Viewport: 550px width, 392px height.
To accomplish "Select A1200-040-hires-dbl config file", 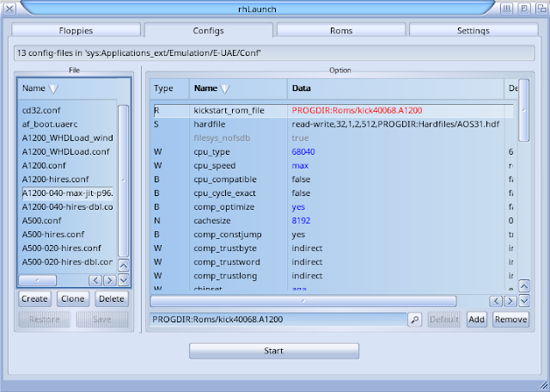I will click(x=67, y=206).
